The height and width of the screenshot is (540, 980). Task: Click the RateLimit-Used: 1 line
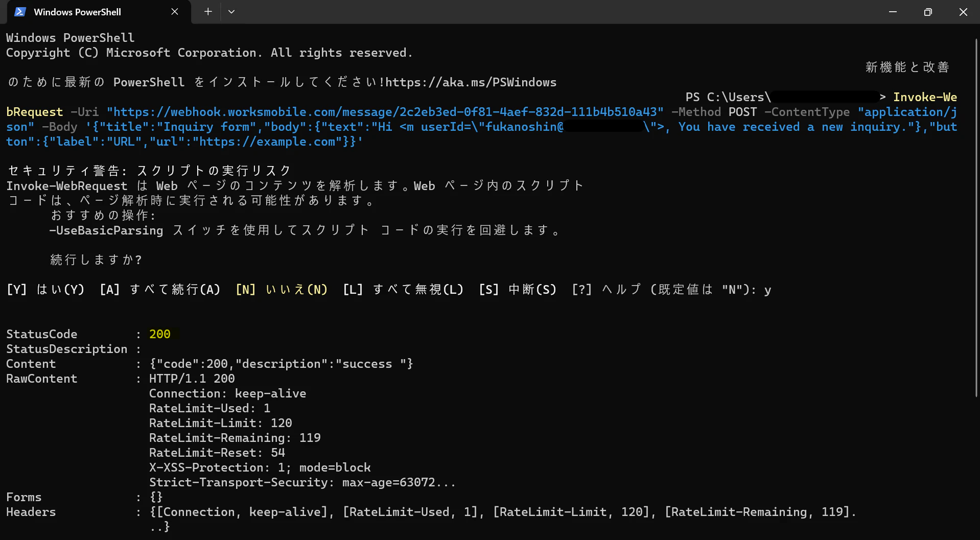pos(210,408)
